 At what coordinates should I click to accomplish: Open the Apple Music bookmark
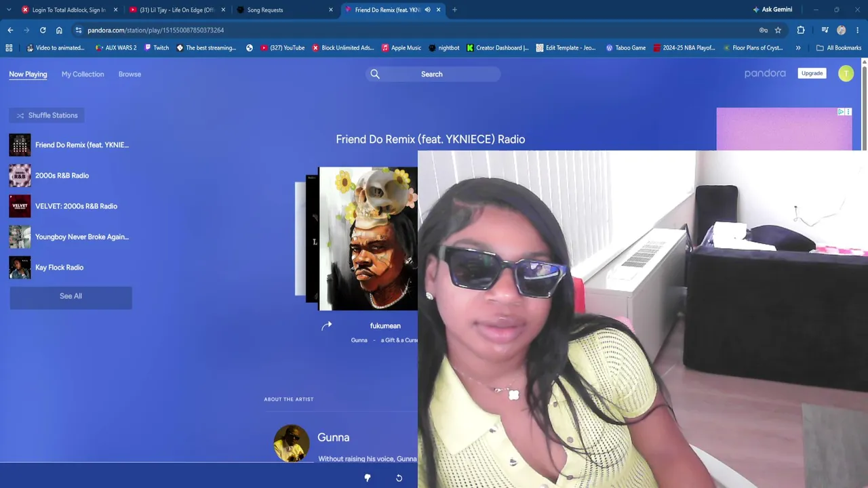pyautogui.click(x=401, y=47)
